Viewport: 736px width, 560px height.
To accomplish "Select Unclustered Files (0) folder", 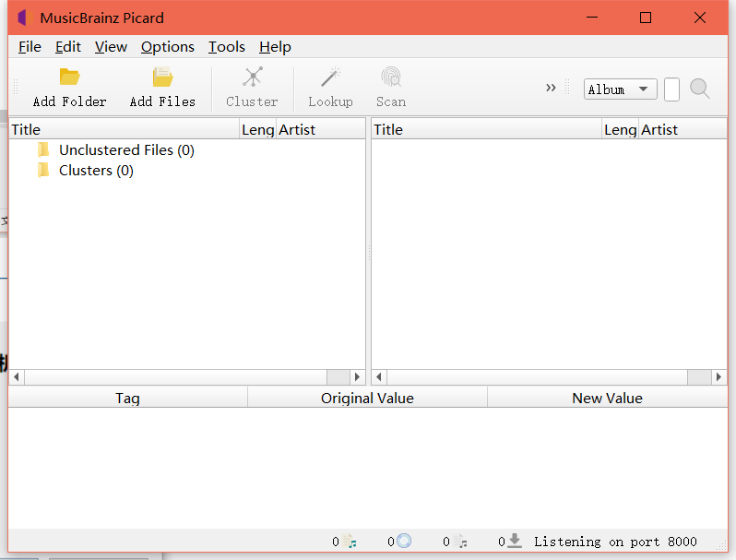I will [x=126, y=150].
